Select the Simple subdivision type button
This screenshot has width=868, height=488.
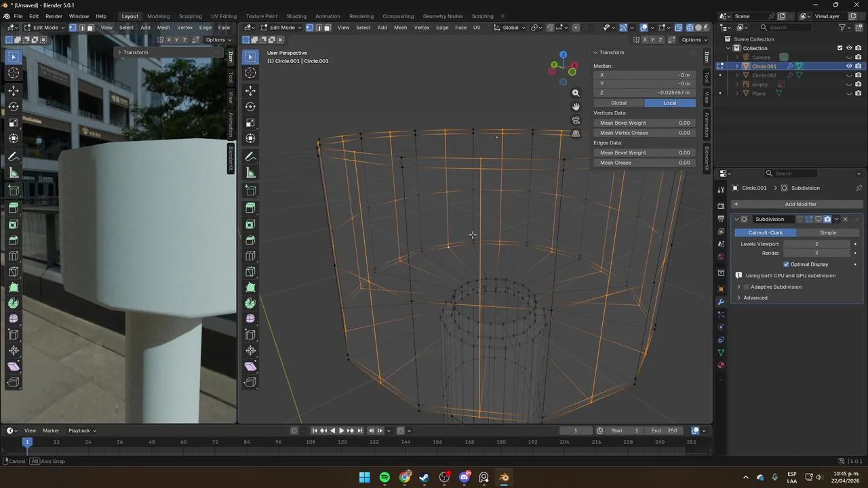[828, 232]
